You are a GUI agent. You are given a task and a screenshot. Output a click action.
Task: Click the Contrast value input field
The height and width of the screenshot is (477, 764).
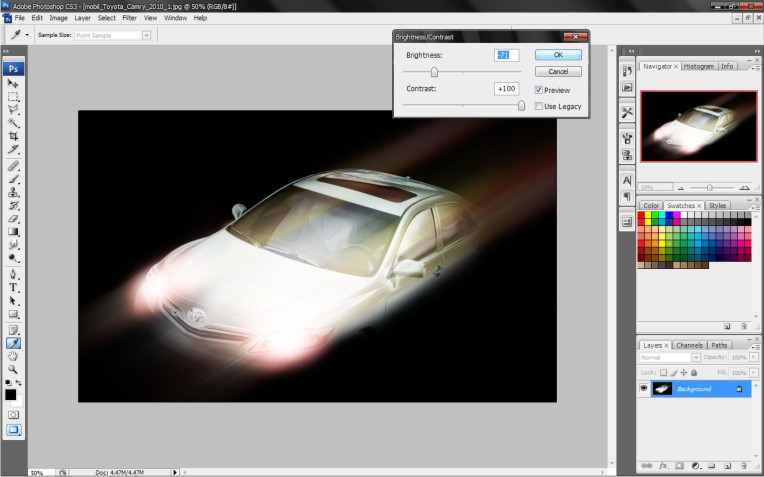(506, 89)
